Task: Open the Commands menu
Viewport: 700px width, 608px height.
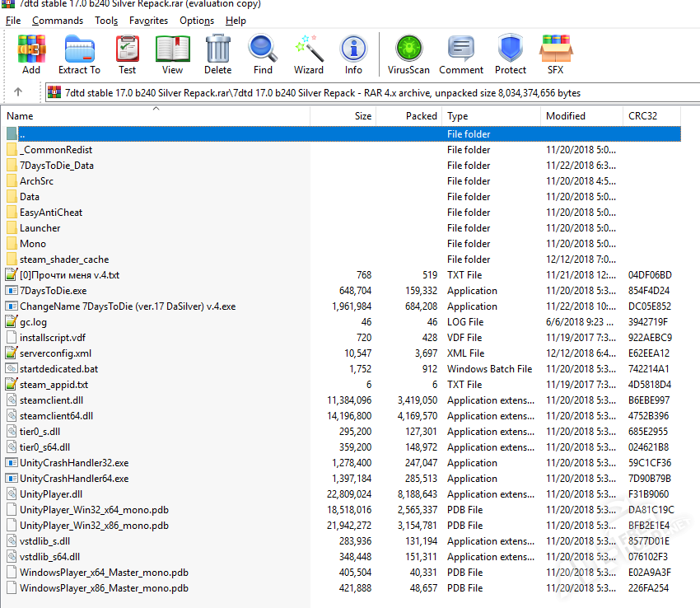Action: pos(58,21)
